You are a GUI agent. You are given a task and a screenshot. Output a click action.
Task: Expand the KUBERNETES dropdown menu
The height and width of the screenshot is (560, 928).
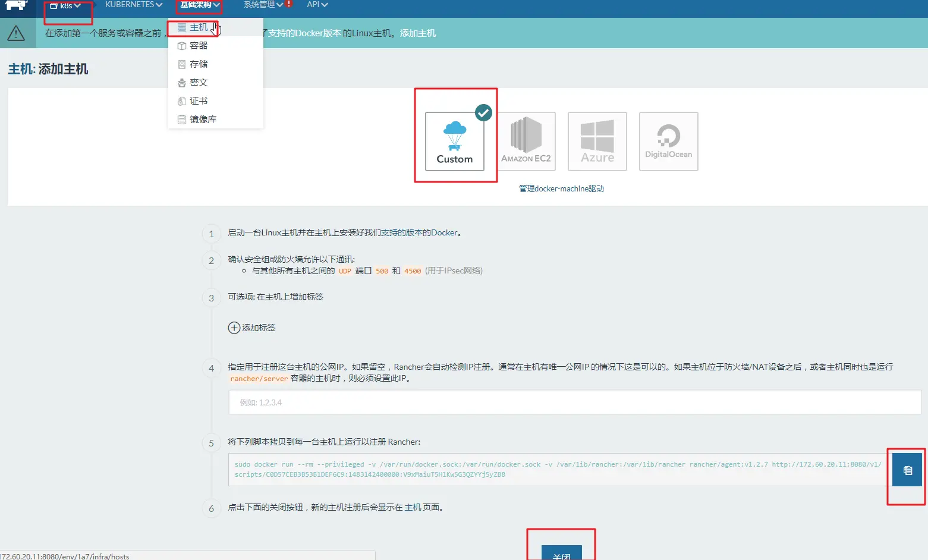[132, 5]
